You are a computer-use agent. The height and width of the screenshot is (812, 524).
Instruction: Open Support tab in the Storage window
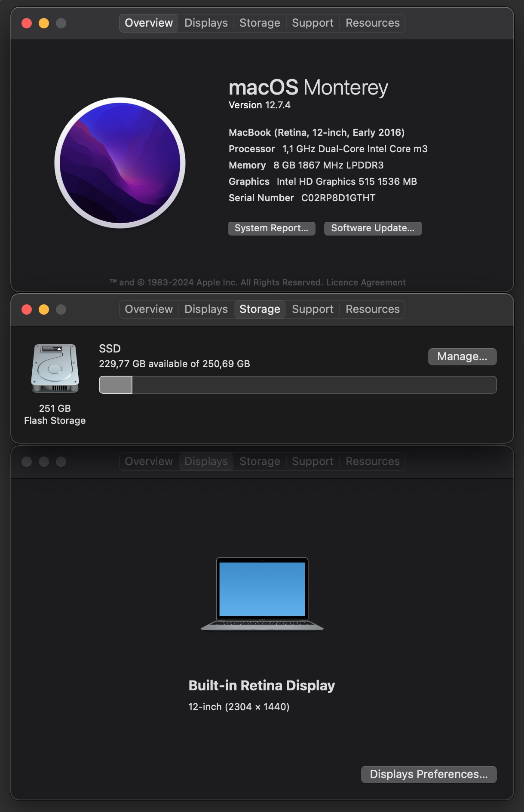313,309
